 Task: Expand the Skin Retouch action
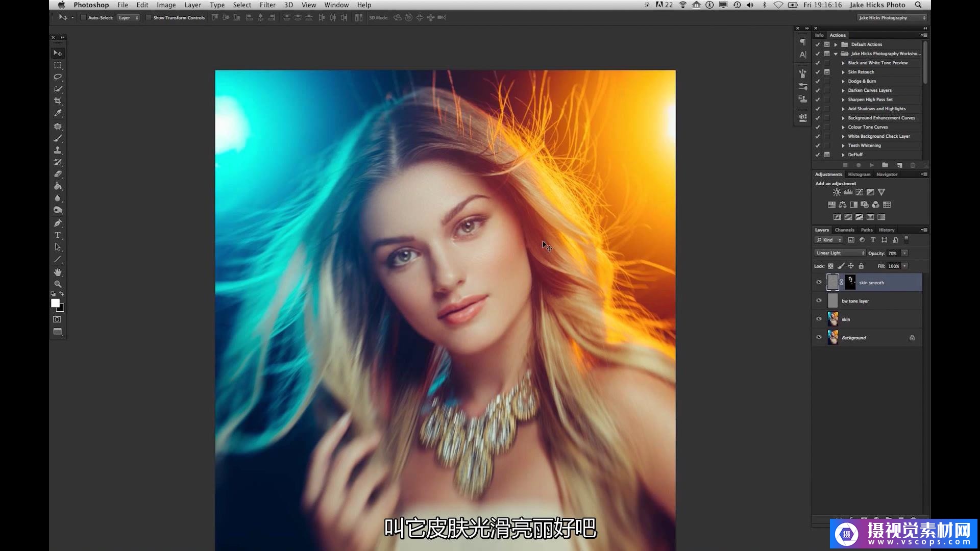point(843,72)
